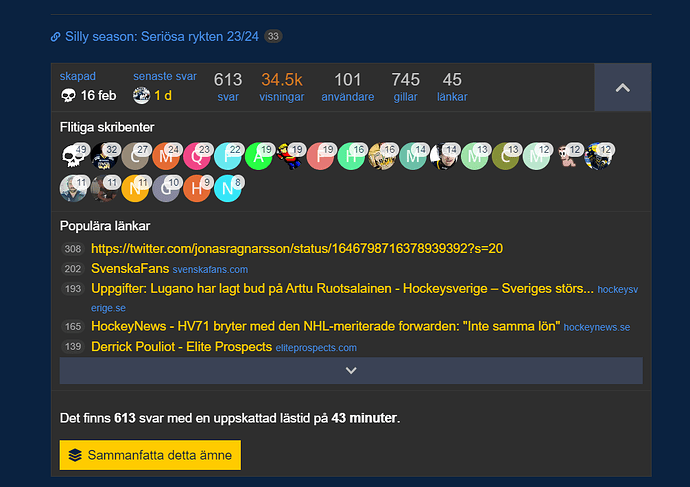Jump to the latest reply via the 1 d date
The width and height of the screenshot is (690, 487).
(x=163, y=96)
